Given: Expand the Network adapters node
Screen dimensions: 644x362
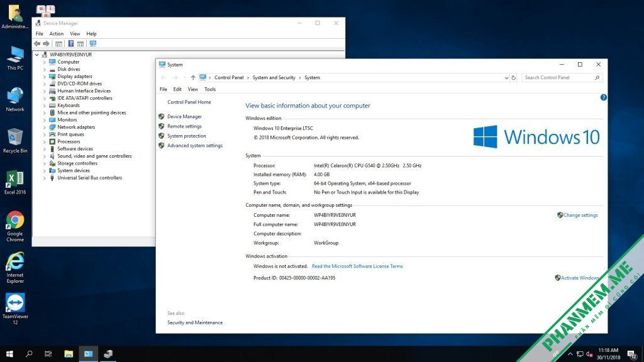Looking at the screenshot, I should [x=45, y=127].
